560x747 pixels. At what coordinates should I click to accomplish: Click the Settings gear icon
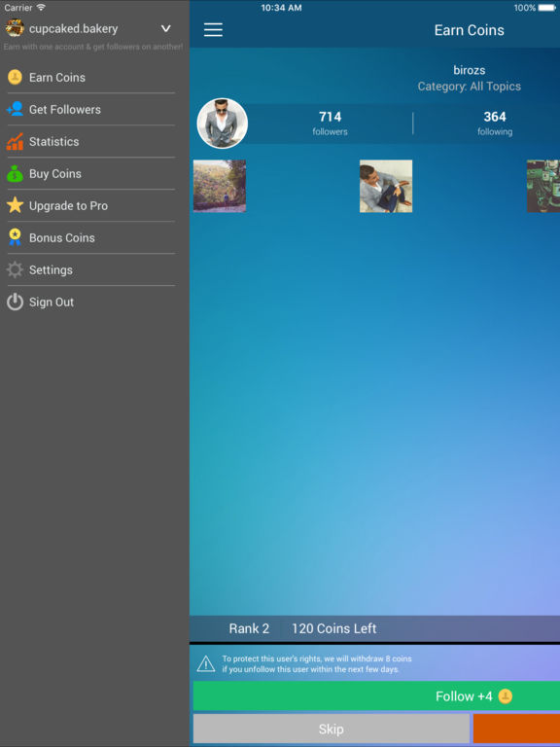tap(15, 269)
